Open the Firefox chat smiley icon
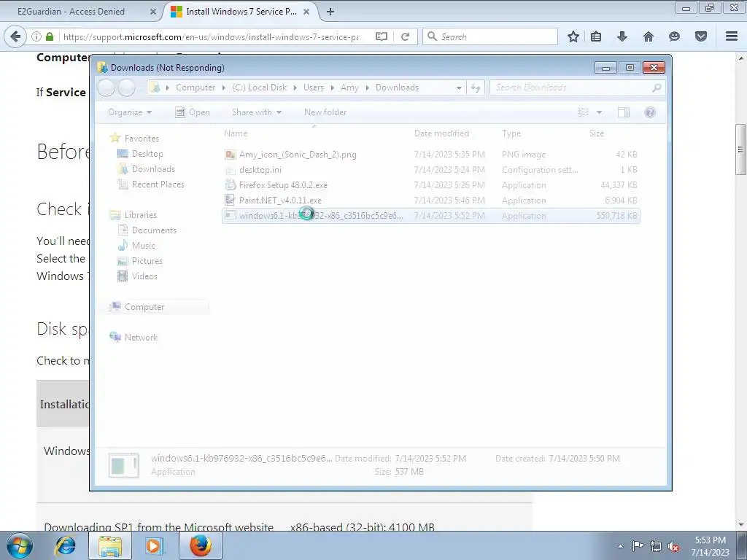Image resolution: width=747 pixels, height=560 pixels. click(674, 36)
